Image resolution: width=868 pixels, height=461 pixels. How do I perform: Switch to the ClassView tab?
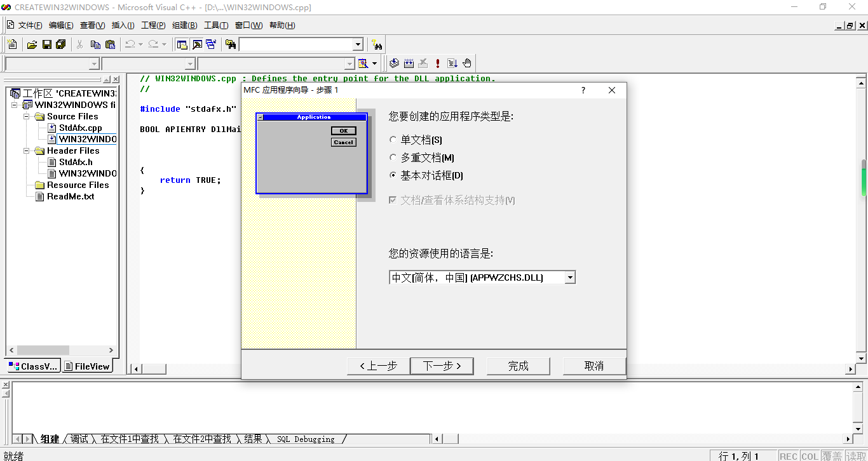[x=33, y=366]
